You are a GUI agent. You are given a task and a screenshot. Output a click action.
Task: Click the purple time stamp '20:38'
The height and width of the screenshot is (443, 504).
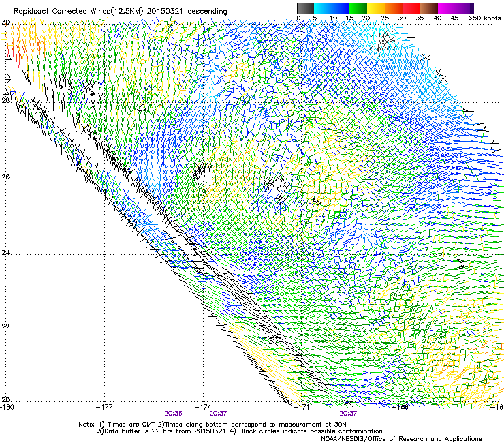(x=173, y=414)
